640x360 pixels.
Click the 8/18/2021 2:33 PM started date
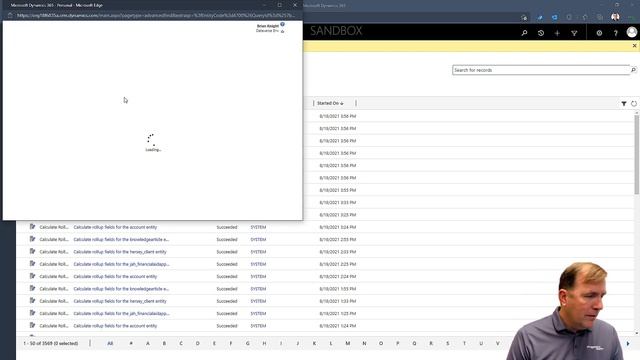338,252
